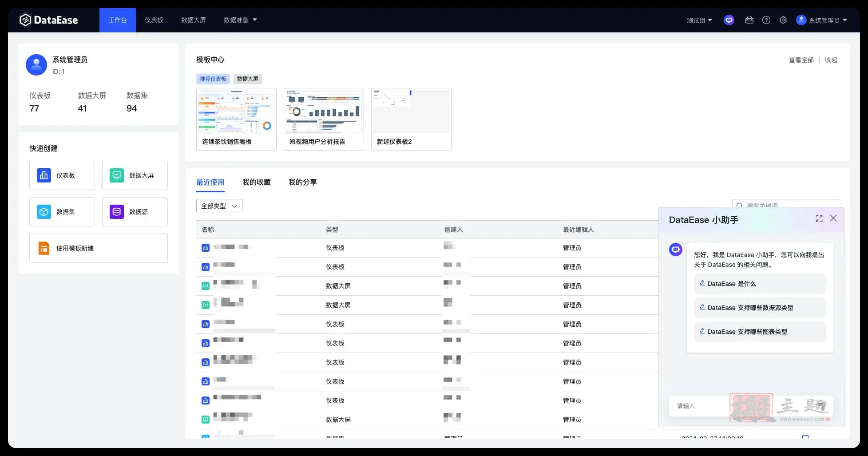Viewport: 868px width, 456px height.
Task: Open the toolbox icon in top bar
Action: pos(749,20)
